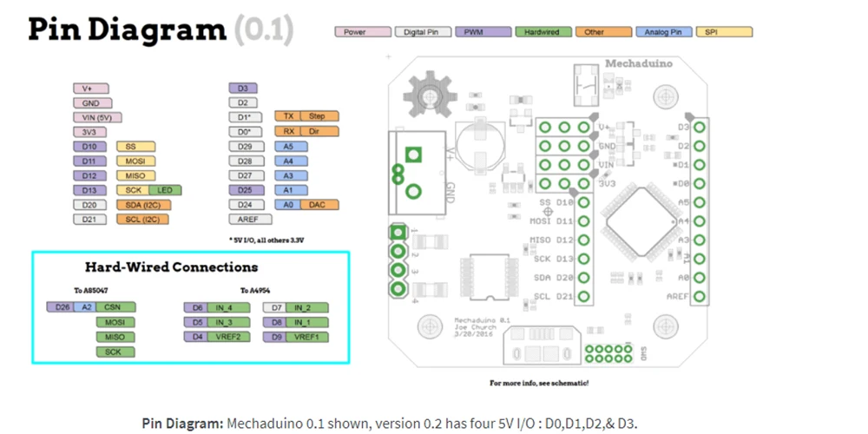868x434 pixels.
Task: Click 'For more info, see schematic!' text
Action: click(540, 383)
